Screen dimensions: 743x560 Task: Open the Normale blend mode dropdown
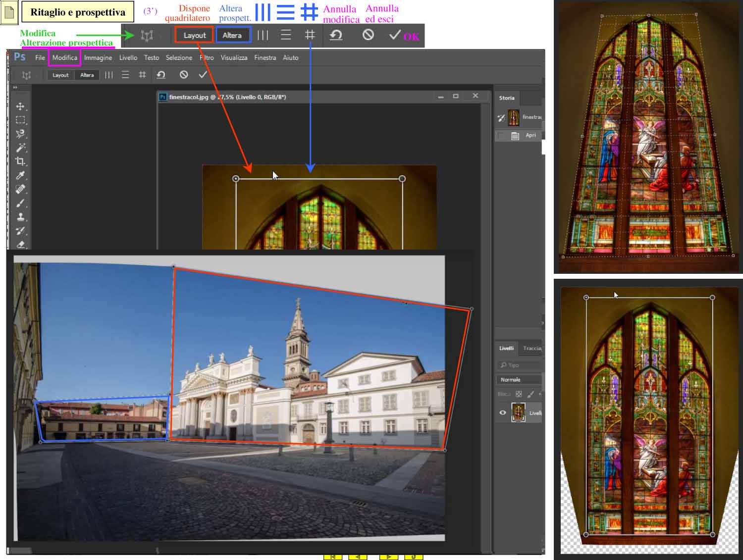click(x=518, y=380)
